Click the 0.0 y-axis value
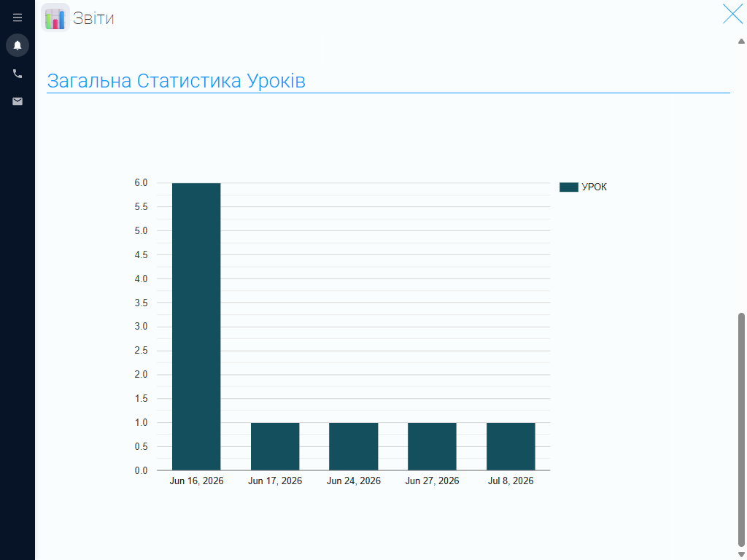747x560 pixels. 141,470
